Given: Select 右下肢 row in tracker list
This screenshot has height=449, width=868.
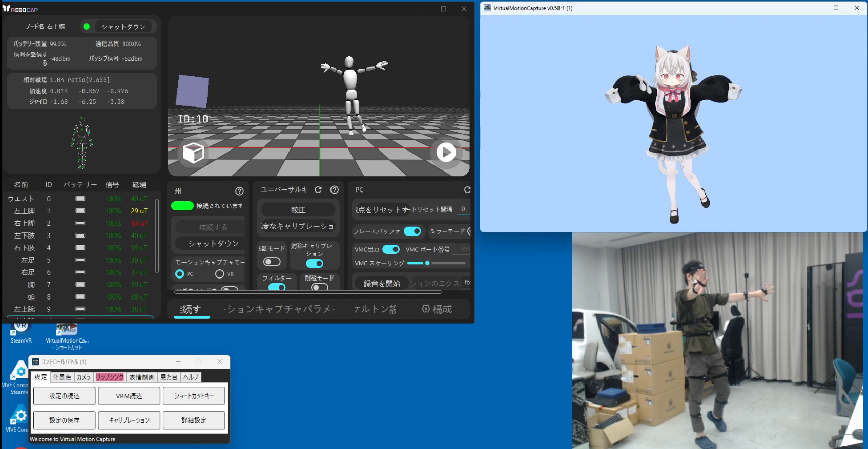Looking at the screenshot, I should point(79,248).
